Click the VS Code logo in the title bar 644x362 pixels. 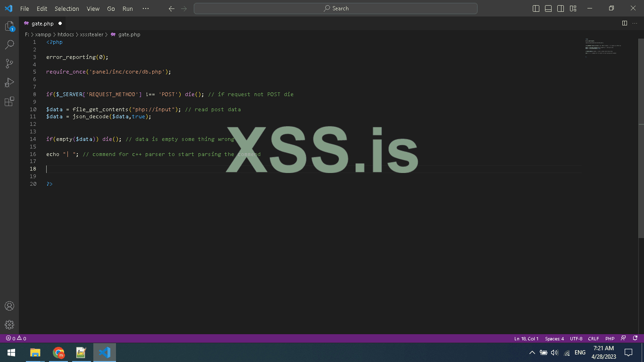click(8, 8)
